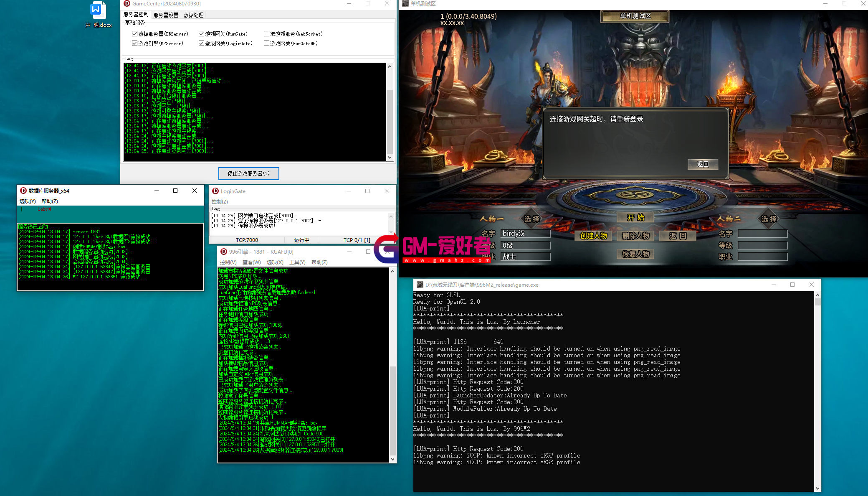Open 选项(X) menu in 996引擎 window
This screenshot has height=496, width=868.
coord(275,262)
